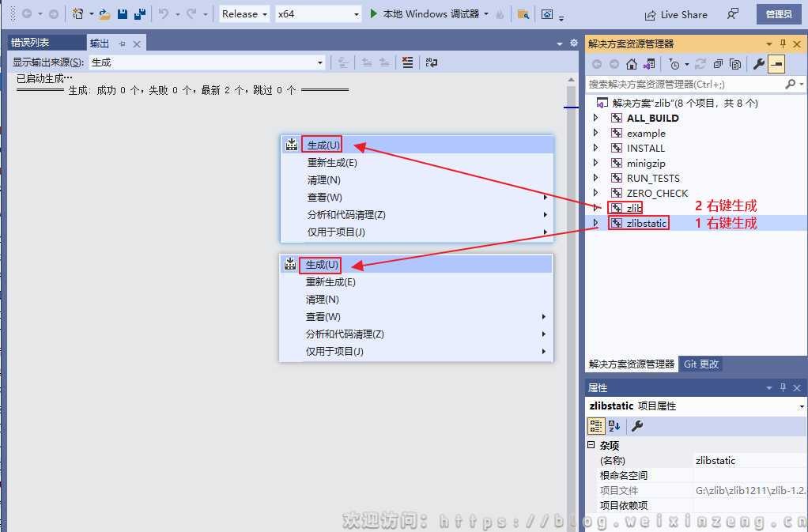
Task: Open Properties wrench in Solution Explorer toolbar
Action: tap(758, 64)
